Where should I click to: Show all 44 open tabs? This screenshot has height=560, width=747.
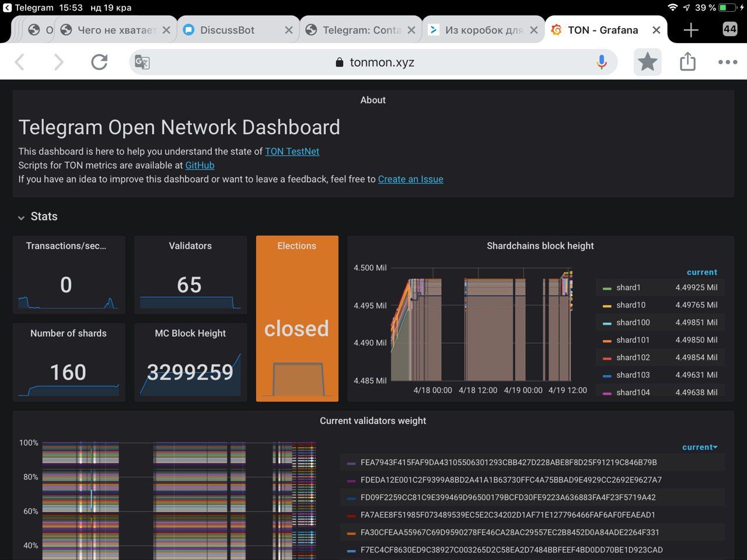729,29
